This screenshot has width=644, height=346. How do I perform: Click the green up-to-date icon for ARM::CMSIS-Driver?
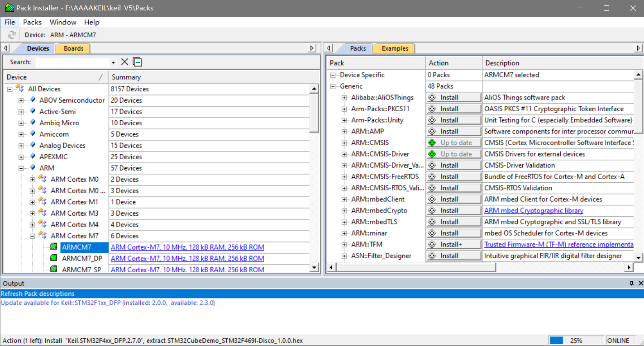point(432,154)
